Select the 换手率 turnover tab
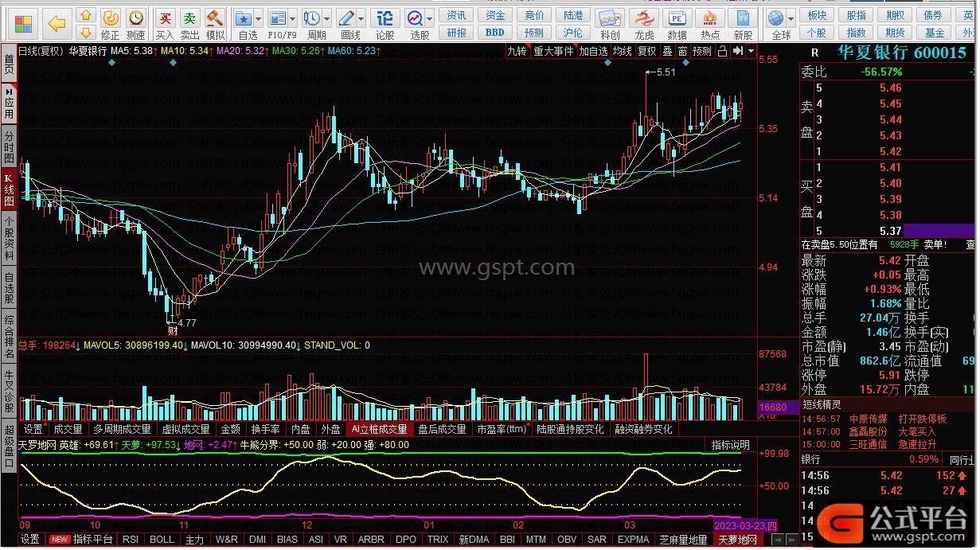This screenshot has width=980, height=550. tap(265, 429)
